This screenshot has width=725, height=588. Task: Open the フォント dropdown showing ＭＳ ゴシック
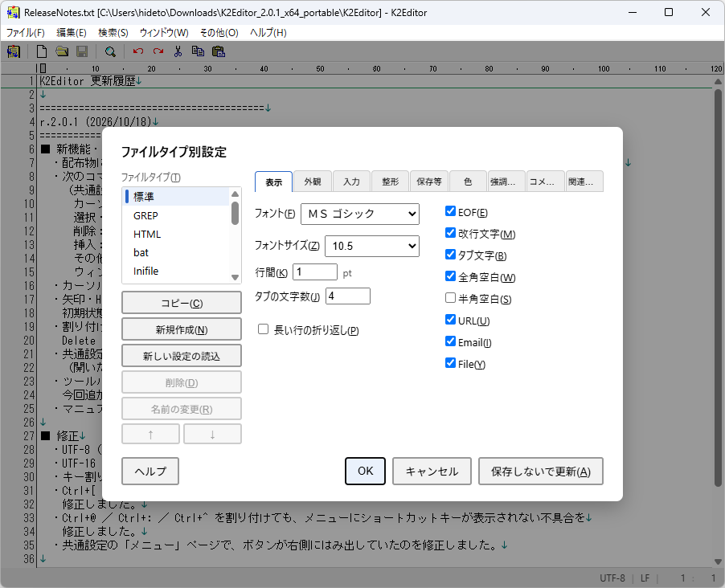click(360, 214)
